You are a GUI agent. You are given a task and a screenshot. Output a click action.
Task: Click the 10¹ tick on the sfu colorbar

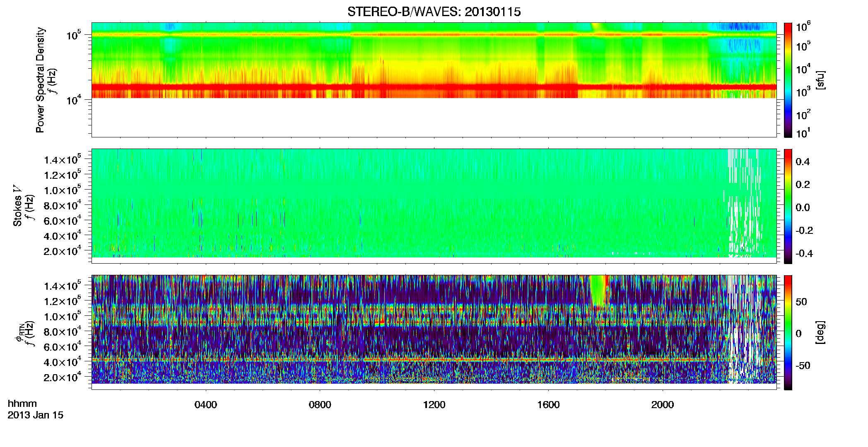(x=803, y=133)
